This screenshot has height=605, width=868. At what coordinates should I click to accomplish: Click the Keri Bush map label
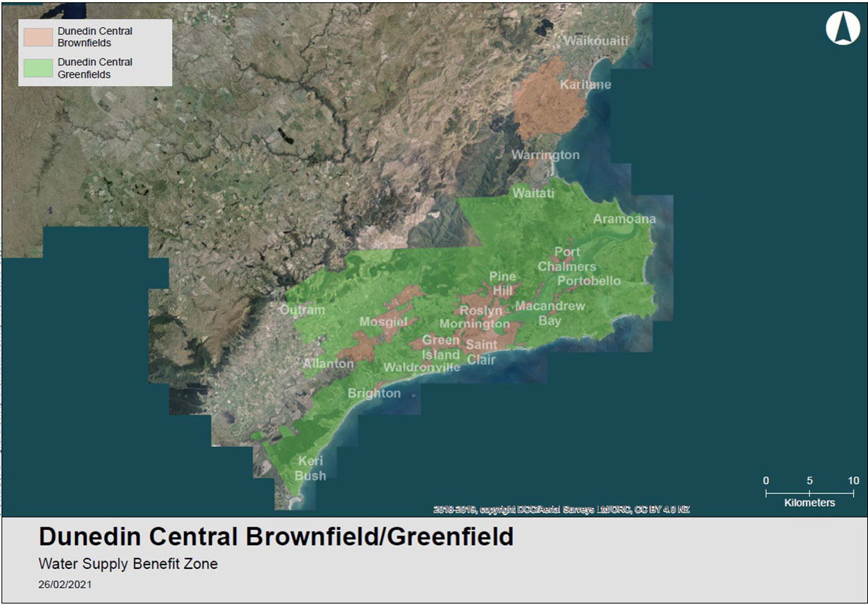310,468
